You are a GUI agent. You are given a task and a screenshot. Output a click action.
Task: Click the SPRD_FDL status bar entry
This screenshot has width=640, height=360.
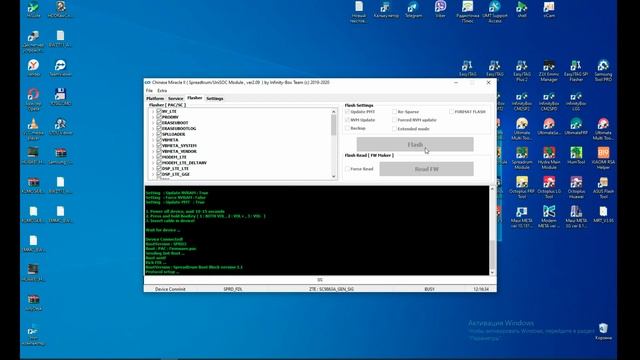[x=233, y=289]
